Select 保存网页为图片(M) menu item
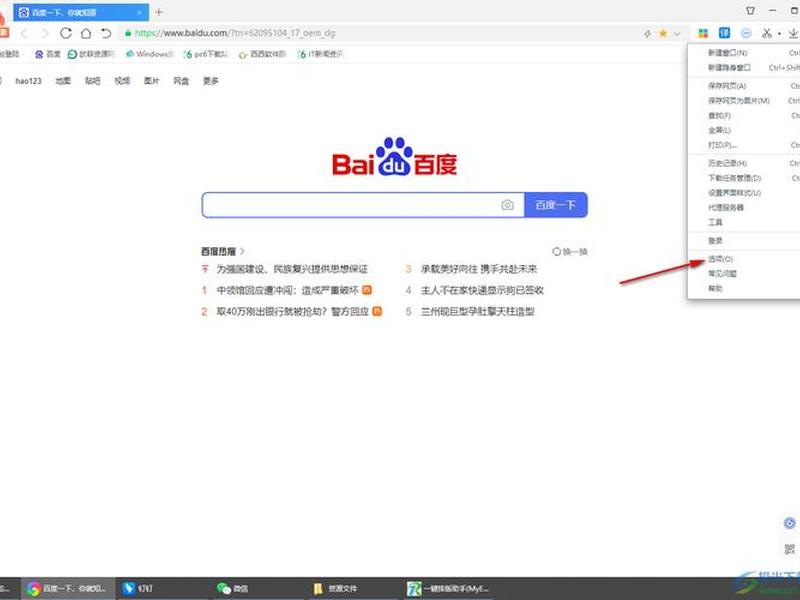 pos(745,101)
